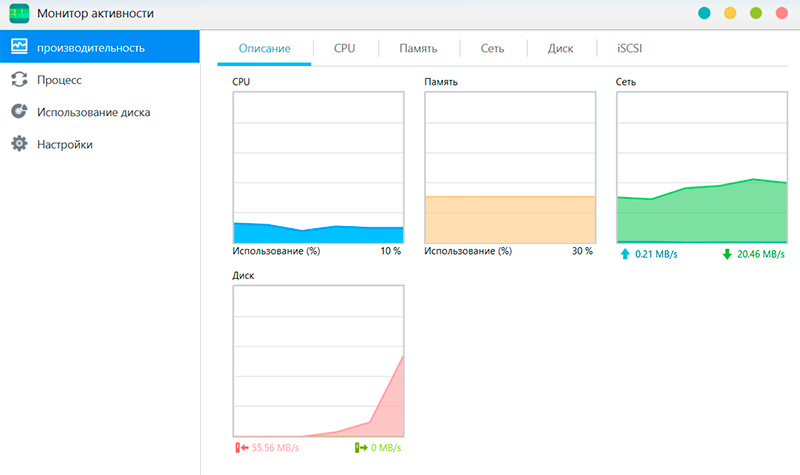Go to the Диск tab

tap(560, 48)
